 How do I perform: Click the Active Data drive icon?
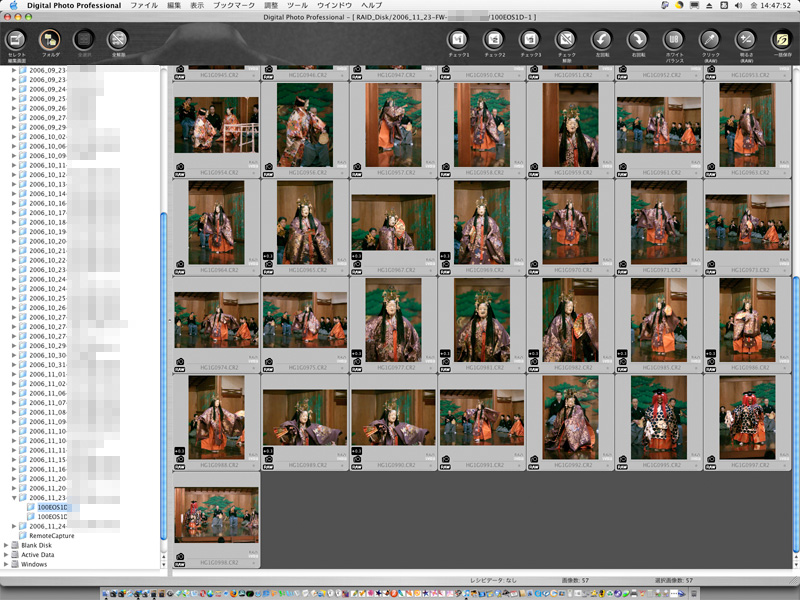[15, 555]
